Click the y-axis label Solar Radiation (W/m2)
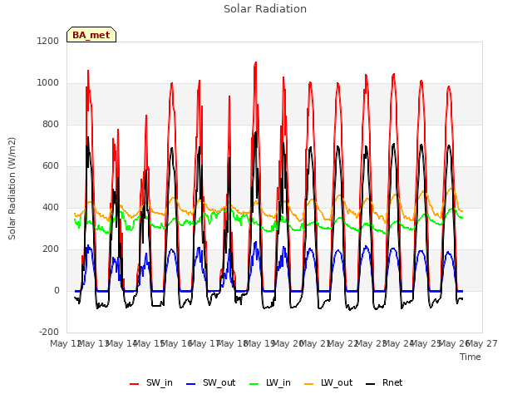 tap(12, 189)
